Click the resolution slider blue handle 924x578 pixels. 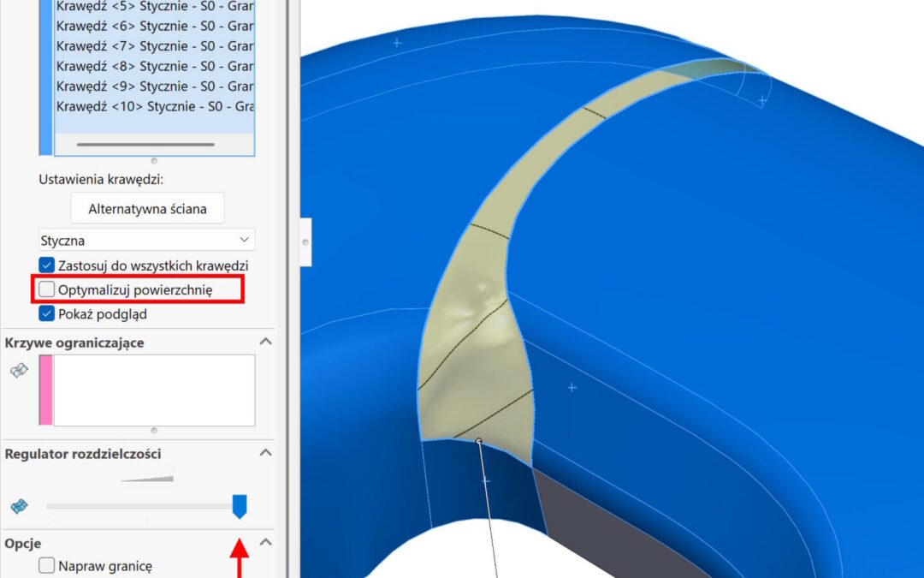click(x=240, y=506)
